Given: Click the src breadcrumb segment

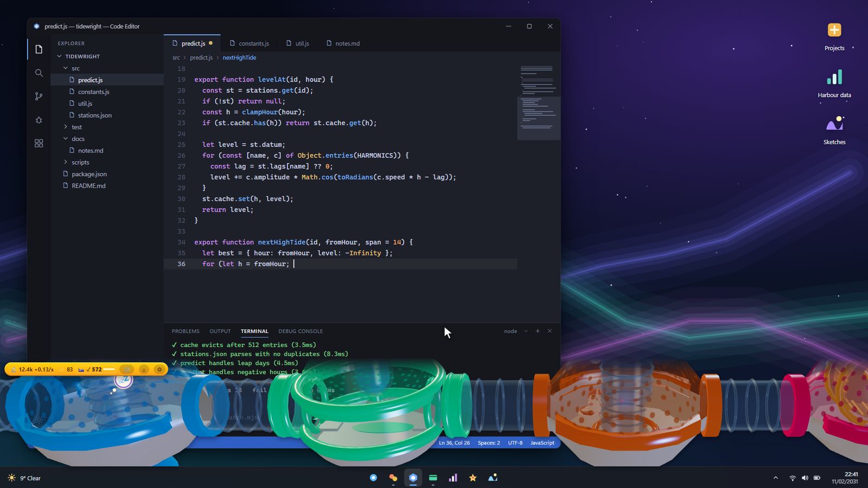Looking at the screenshot, I should (176, 57).
